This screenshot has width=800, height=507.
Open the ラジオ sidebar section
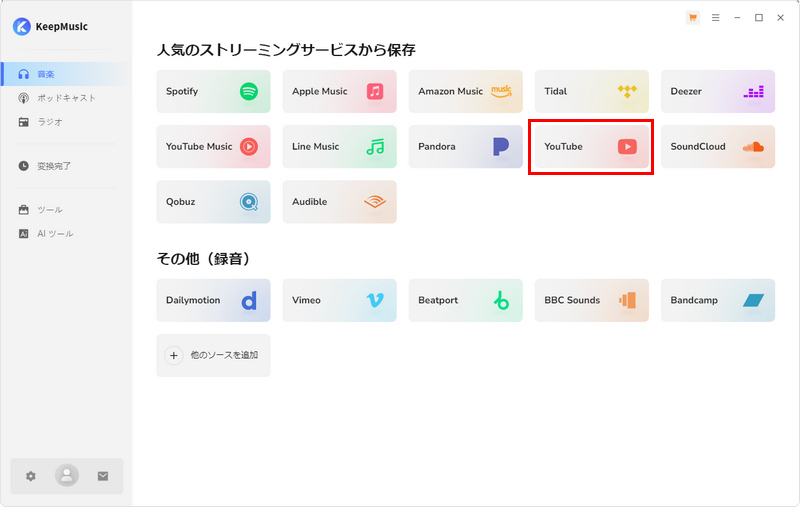(x=66, y=122)
